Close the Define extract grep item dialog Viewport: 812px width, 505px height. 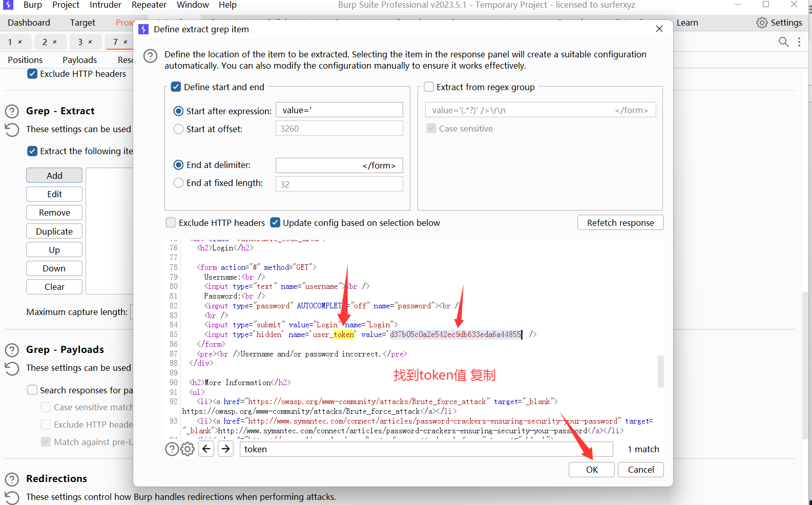click(659, 29)
